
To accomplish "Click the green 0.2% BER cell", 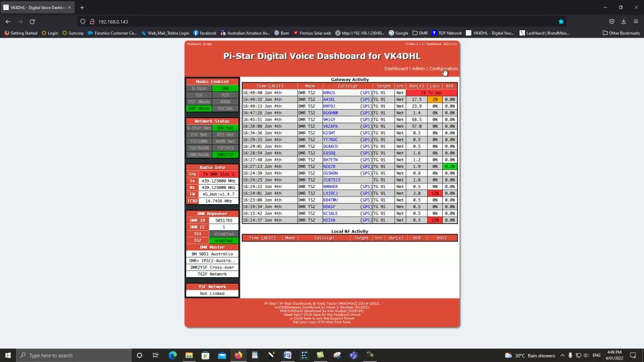I will point(450,166).
